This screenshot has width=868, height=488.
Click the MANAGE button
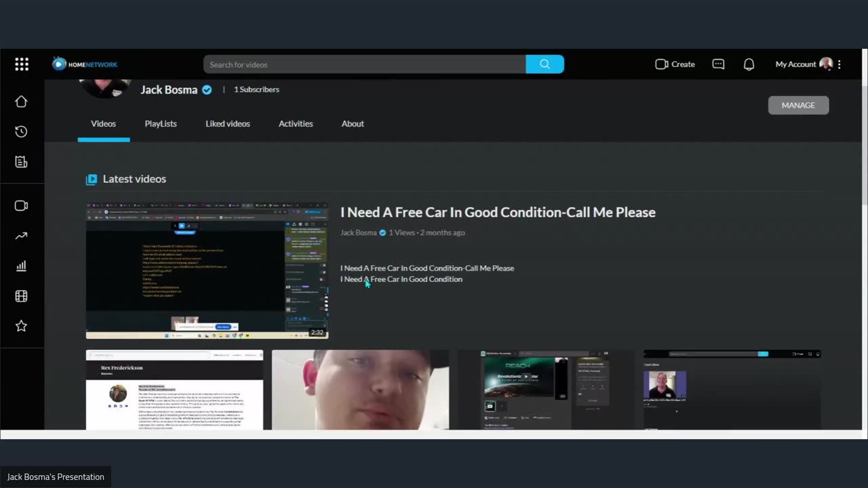pyautogui.click(x=798, y=105)
